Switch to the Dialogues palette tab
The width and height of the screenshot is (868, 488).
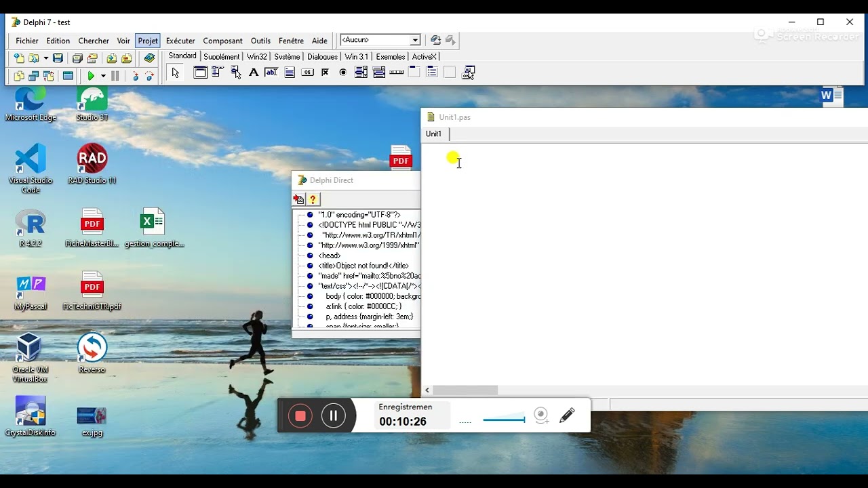tap(322, 56)
